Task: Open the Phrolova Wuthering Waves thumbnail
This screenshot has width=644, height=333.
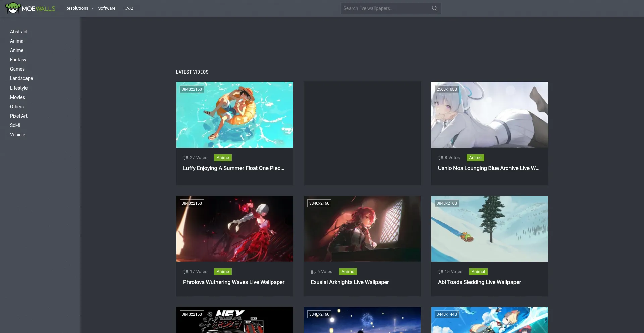Action: [x=235, y=229]
